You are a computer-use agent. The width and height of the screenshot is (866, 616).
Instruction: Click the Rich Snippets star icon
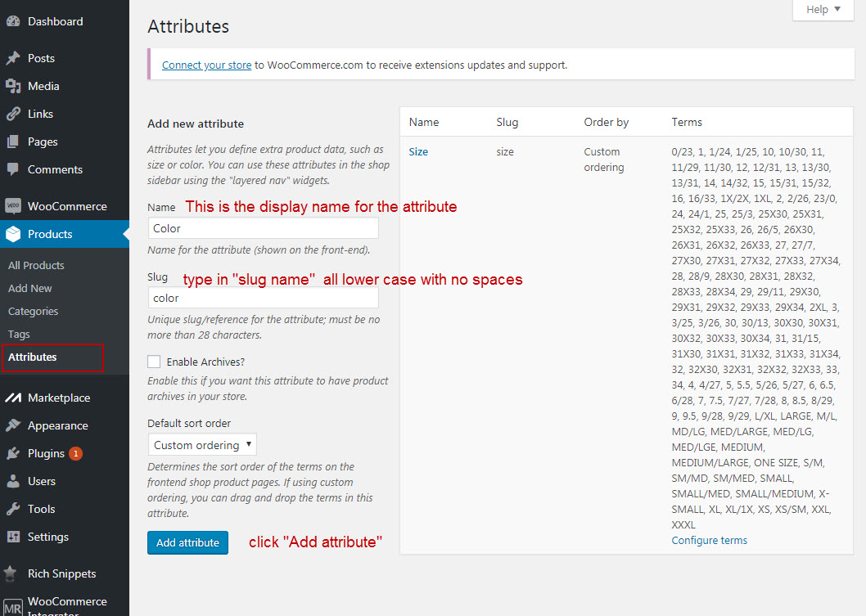click(11, 573)
